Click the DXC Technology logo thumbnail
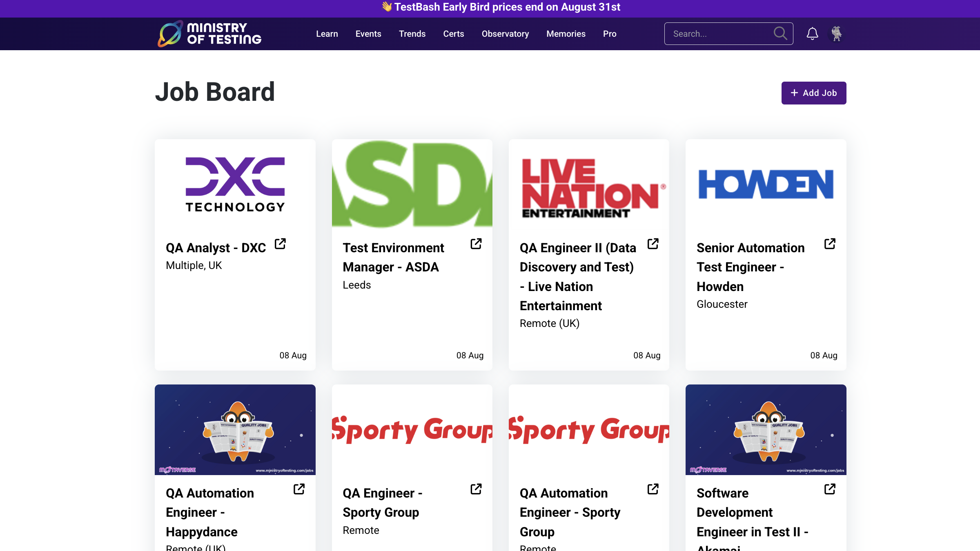This screenshot has height=551, width=980. coord(235,184)
